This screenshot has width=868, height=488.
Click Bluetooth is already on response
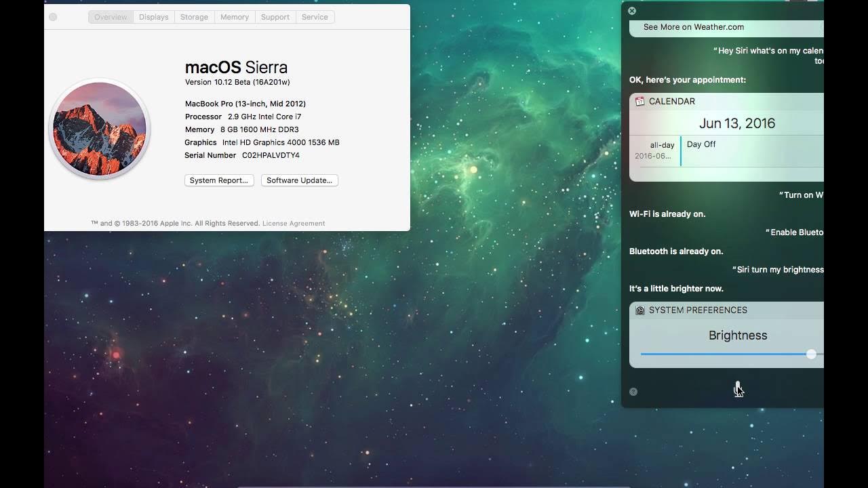(x=676, y=251)
